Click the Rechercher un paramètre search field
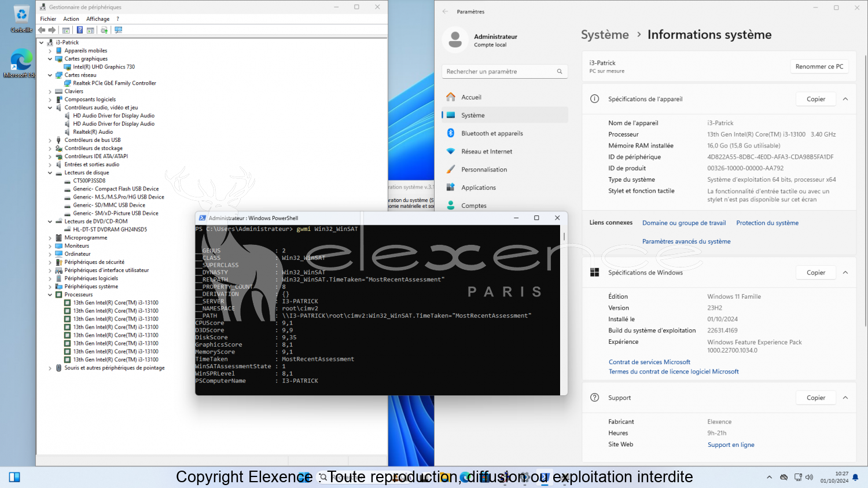868x488 pixels. coord(505,72)
